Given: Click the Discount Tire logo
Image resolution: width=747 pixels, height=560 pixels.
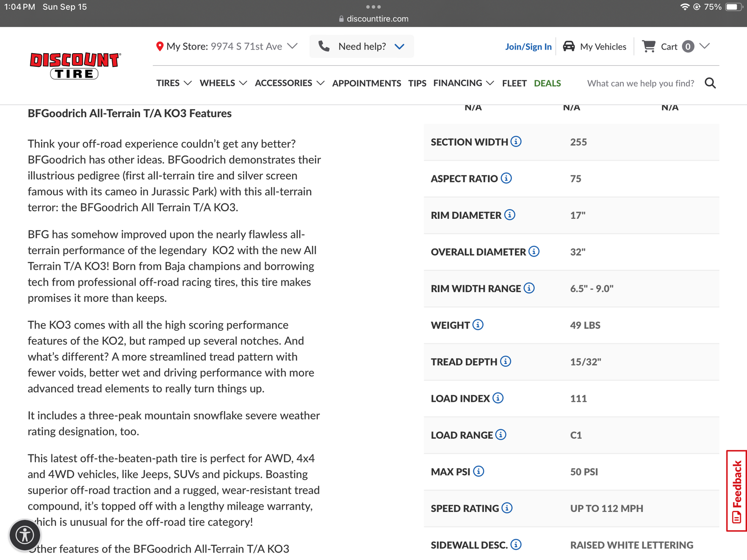Looking at the screenshot, I should tap(75, 66).
